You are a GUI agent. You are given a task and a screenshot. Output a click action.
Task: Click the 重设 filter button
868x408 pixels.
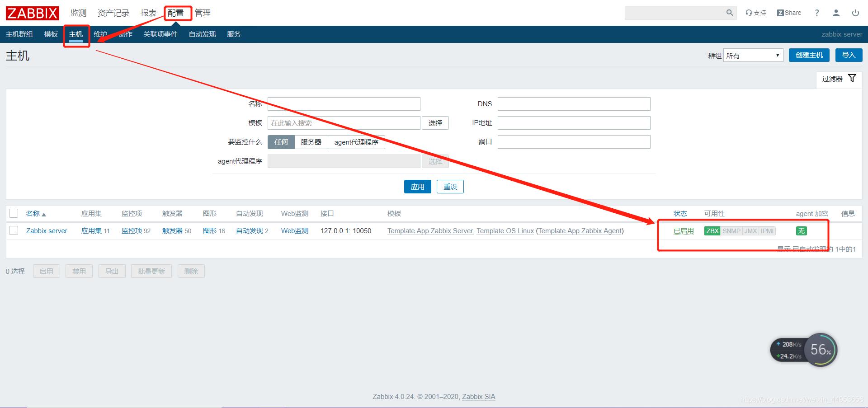tap(450, 187)
